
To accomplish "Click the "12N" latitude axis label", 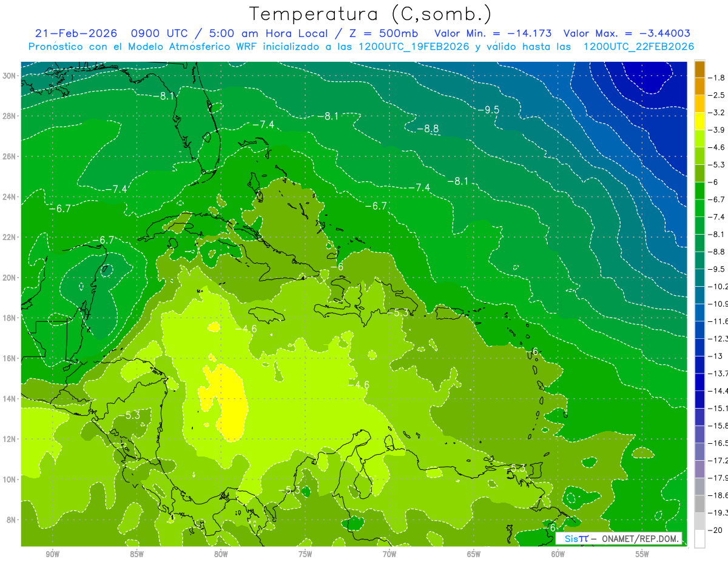I will pyautogui.click(x=10, y=439).
